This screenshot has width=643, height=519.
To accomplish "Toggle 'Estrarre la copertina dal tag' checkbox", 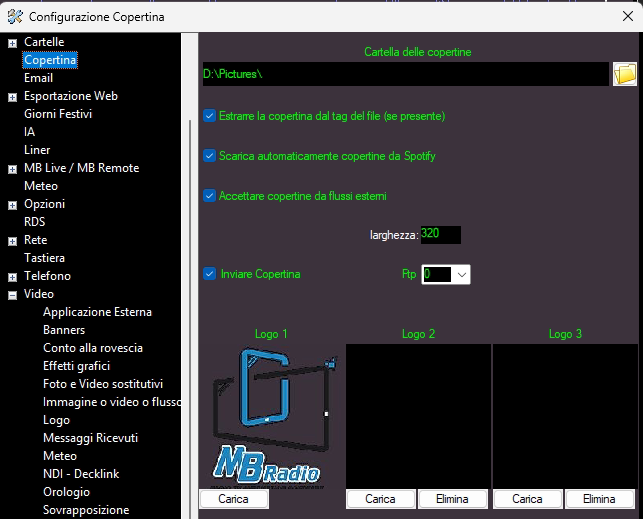I will (210, 116).
